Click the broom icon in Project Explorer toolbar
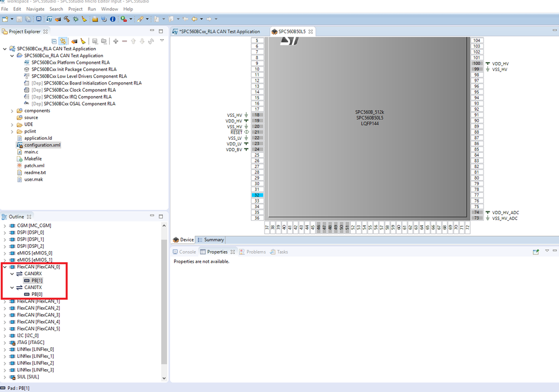 (83, 41)
